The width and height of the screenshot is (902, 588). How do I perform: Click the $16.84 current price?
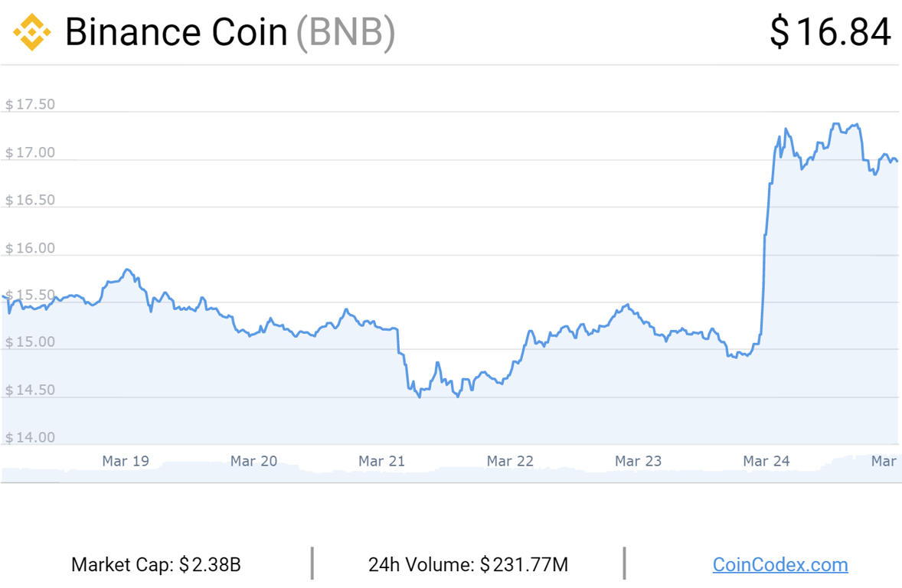tap(830, 32)
